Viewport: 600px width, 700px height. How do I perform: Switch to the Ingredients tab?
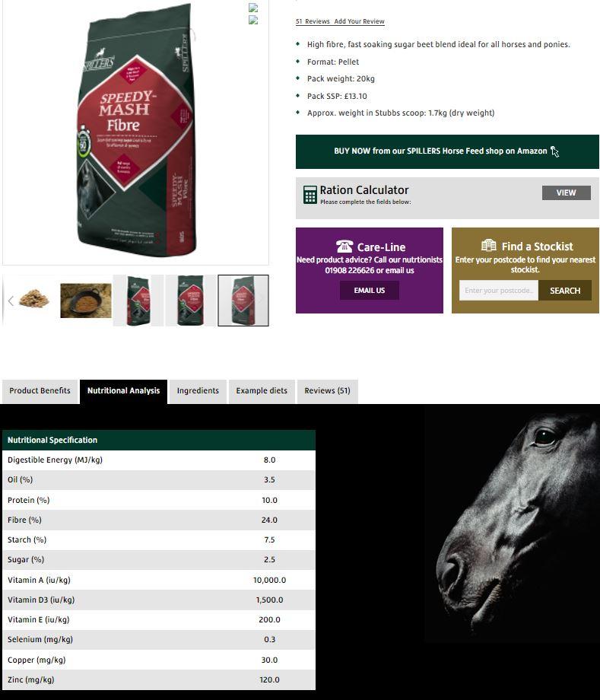pyautogui.click(x=198, y=391)
